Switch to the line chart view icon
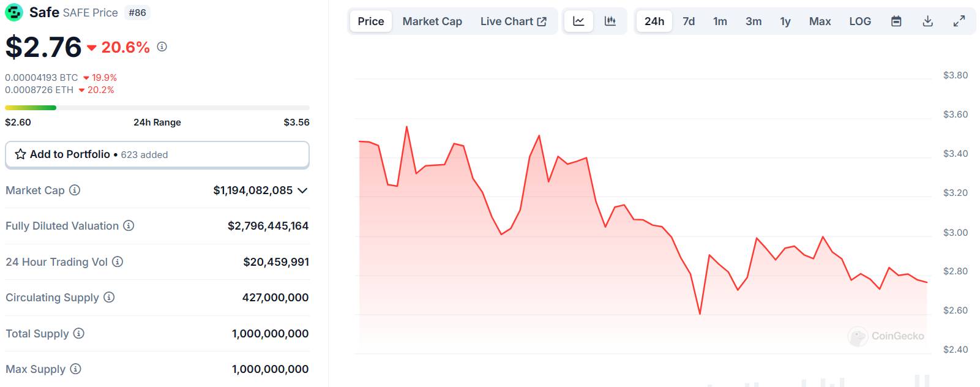The height and width of the screenshot is (387, 980). tap(578, 21)
